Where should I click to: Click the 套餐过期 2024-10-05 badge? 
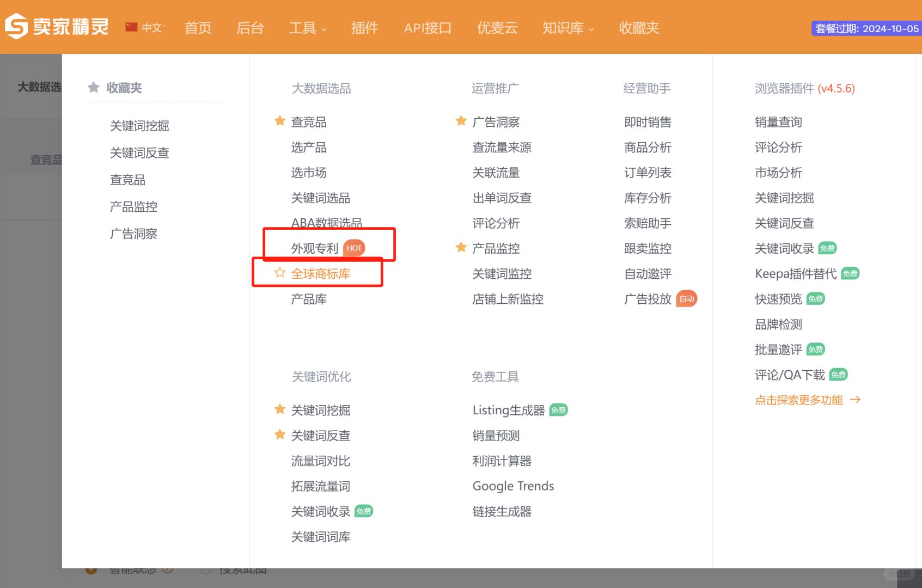(866, 28)
